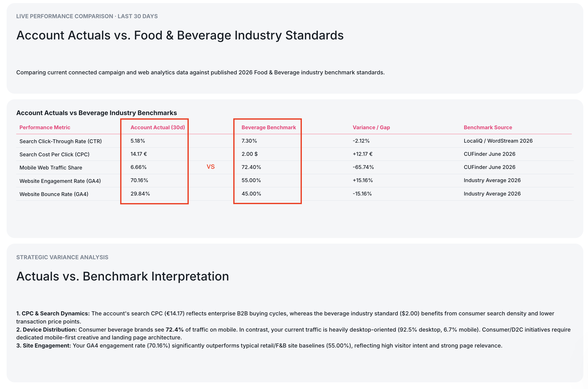Click the '3. Site Engagement:' label
The height and width of the screenshot is (389, 588).
tap(44, 345)
